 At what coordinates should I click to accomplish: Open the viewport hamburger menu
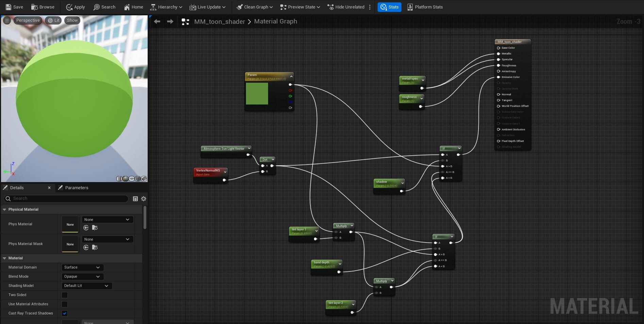[7, 20]
